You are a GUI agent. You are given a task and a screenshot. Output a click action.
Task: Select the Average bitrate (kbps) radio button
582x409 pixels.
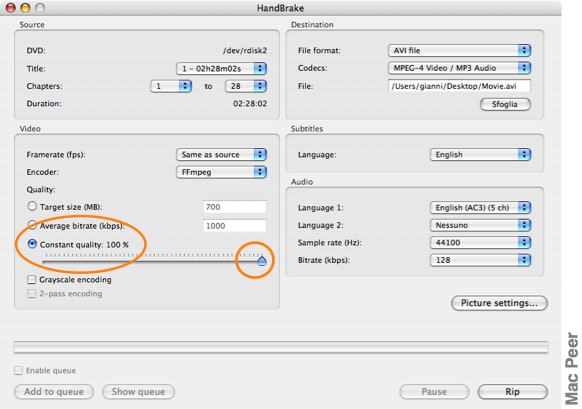tap(32, 225)
